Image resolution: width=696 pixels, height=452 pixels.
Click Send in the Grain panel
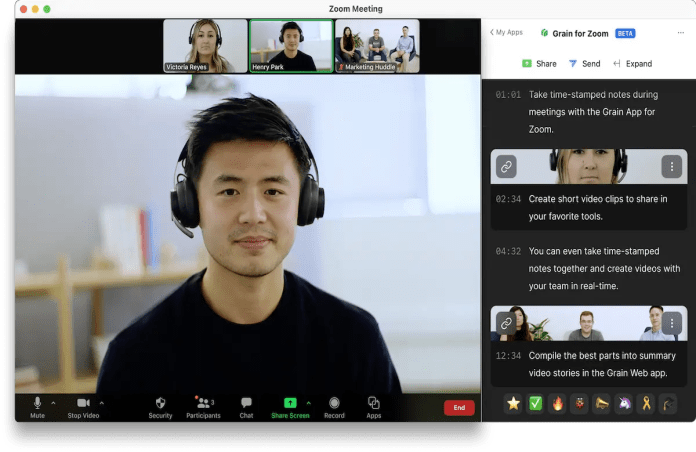(585, 63)
